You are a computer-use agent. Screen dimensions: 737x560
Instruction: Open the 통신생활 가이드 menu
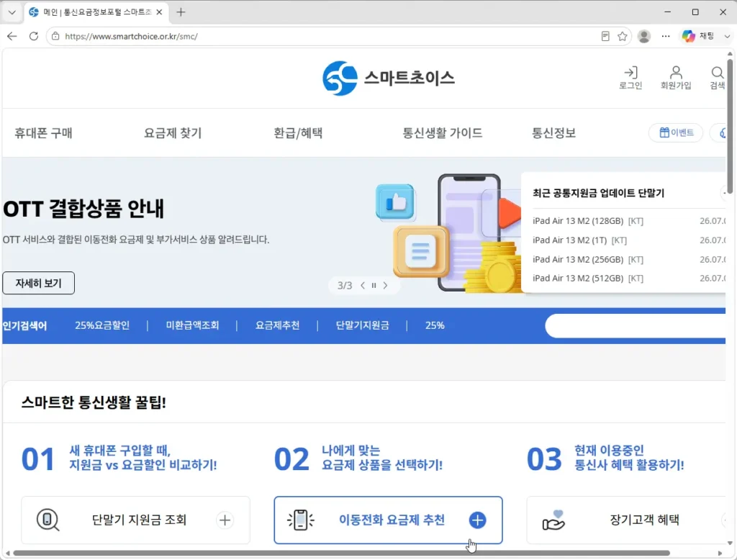tap(443, 133)
